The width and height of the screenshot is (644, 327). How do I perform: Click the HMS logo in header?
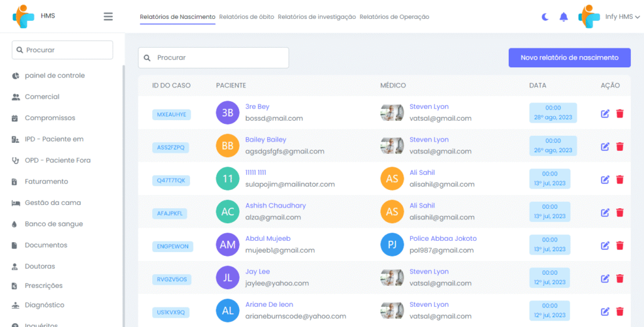23,16
